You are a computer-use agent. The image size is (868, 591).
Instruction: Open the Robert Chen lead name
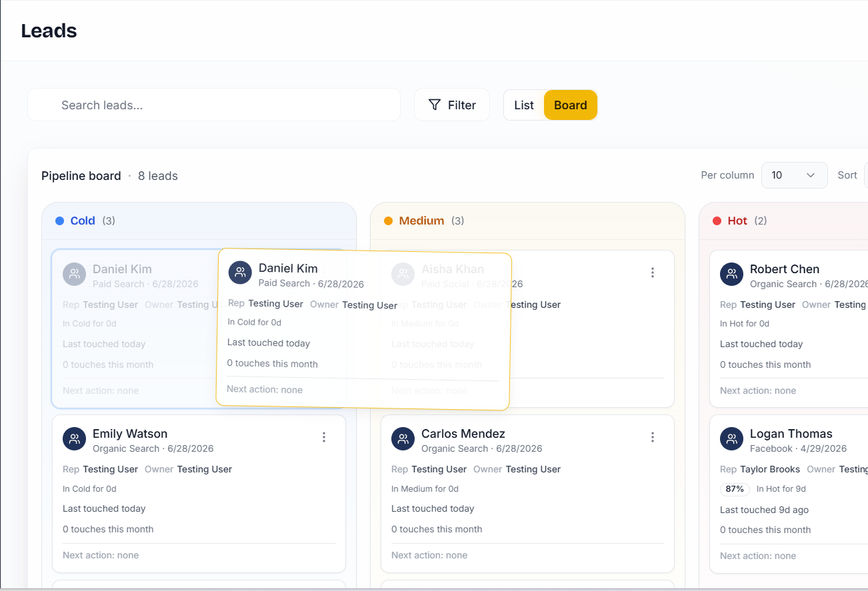(x=785, y=269)
